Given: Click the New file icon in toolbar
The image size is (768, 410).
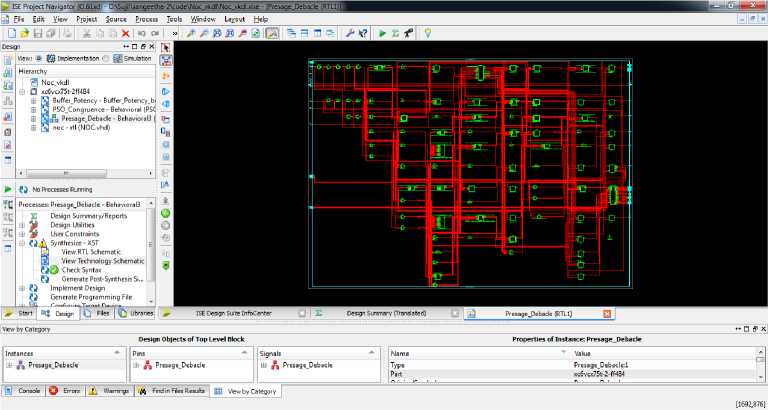Looking at the screenshot, I should pyautogui.click(x=10, y=33).
